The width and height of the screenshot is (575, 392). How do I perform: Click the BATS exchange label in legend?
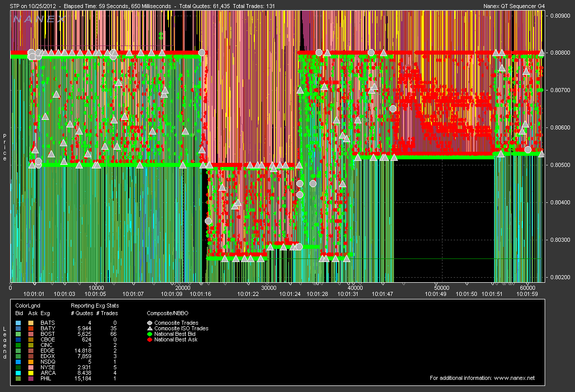[48, 323]
